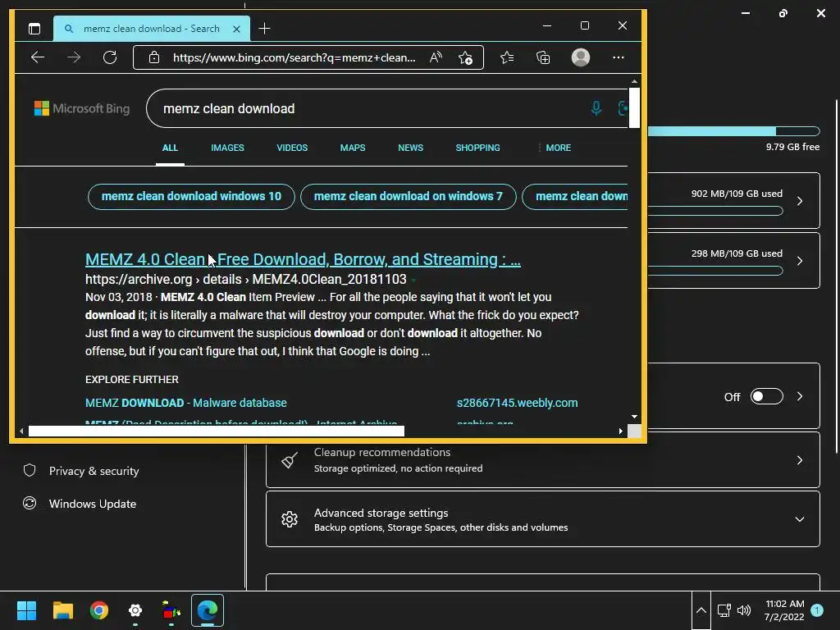Open clock showing 11:02 AM
Image resolution: width=840 pixels, height=630 pixels.
pos(784,610)
